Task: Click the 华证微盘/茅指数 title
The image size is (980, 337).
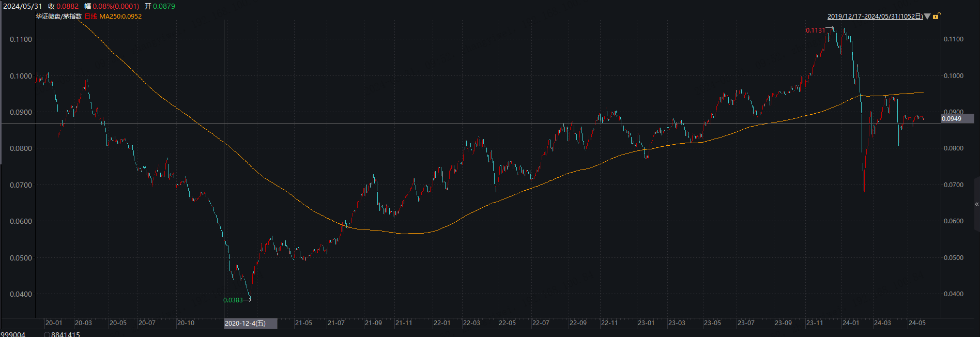Action: coord(58,17)
